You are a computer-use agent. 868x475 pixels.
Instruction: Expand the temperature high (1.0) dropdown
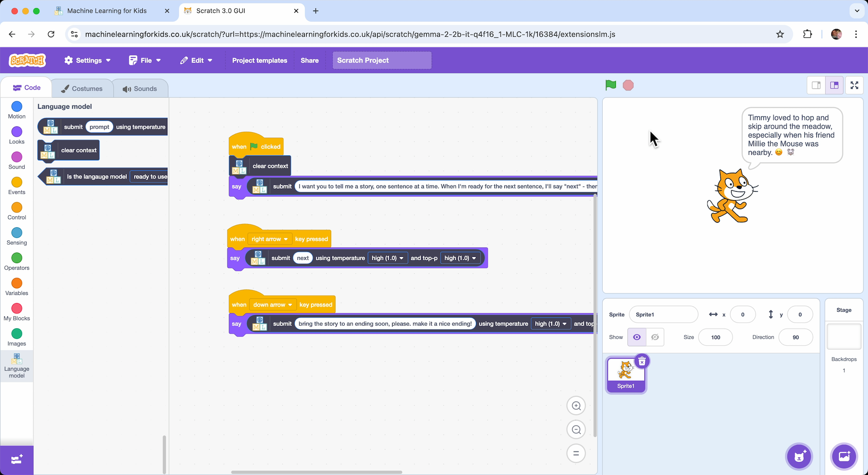[x=387, y=258]
